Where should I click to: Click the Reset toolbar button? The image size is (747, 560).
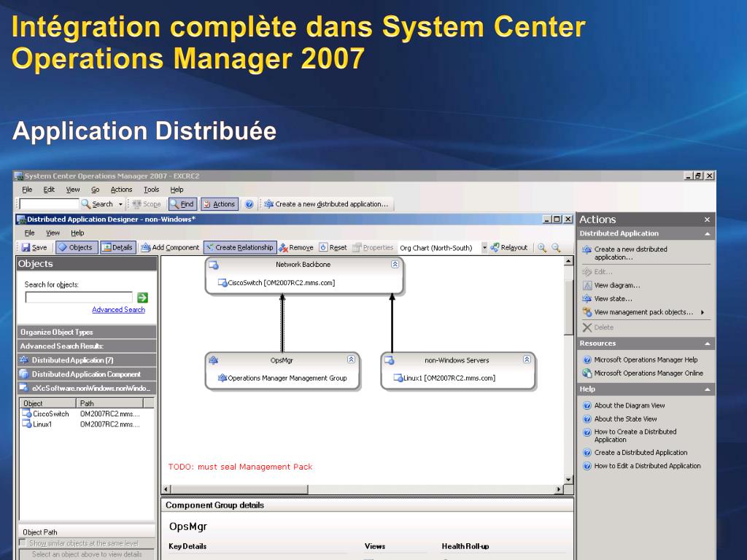tap(333, 248)
